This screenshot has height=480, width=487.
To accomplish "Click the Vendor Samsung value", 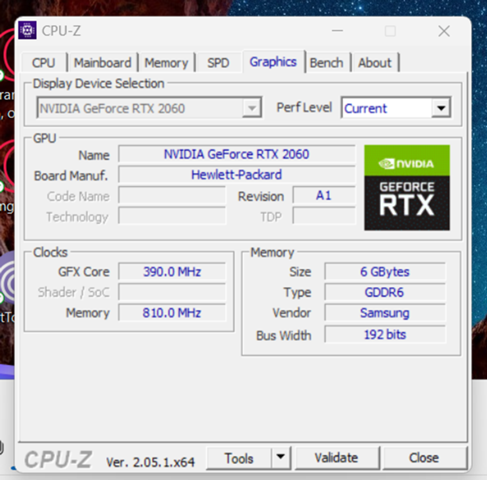I will pyautogui.click(x=385, y=313).
